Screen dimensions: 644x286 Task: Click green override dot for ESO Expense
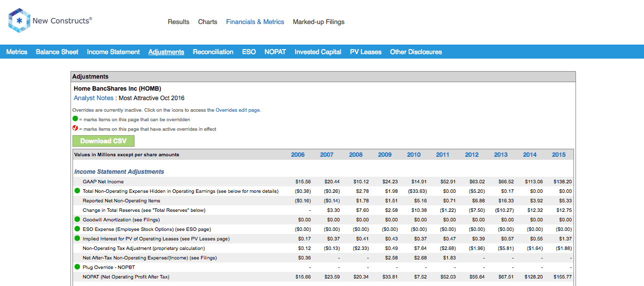point(77,229)
